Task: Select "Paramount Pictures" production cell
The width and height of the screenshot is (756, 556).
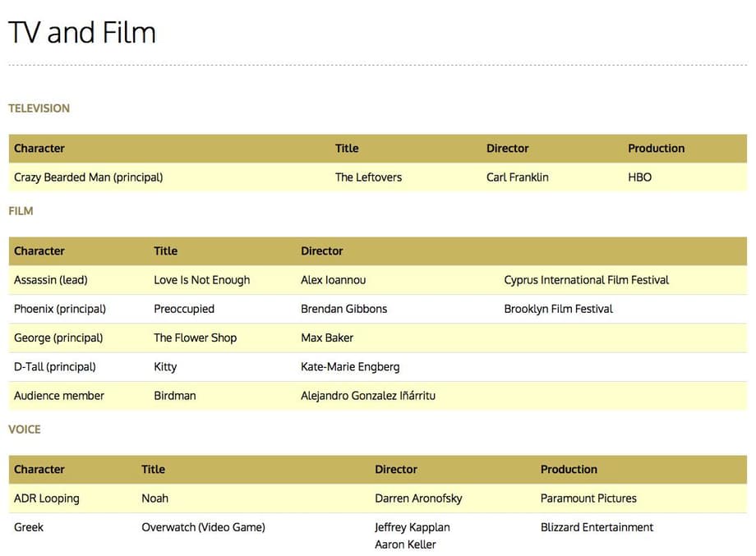Action: tap(588, 499)
